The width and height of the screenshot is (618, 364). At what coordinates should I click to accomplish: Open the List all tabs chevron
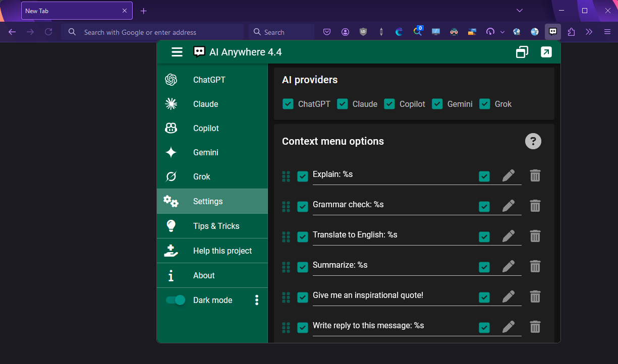coord(520,10)
